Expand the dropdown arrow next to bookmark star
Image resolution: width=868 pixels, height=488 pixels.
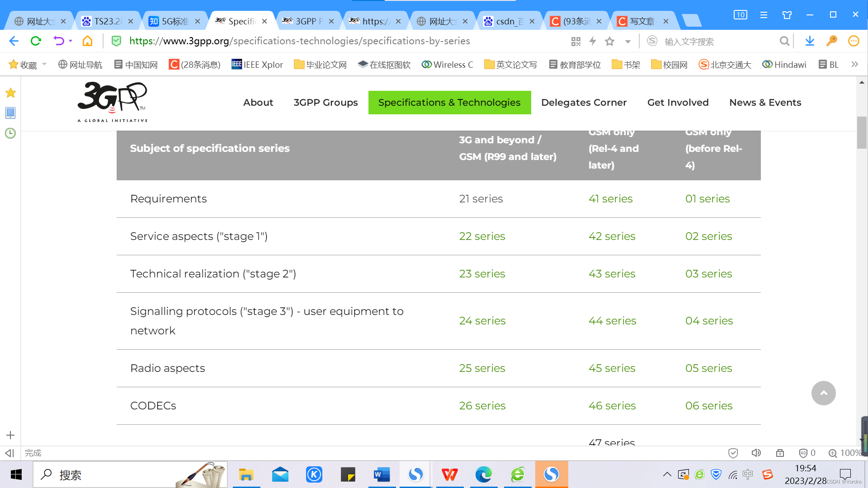tap(627, 42)
